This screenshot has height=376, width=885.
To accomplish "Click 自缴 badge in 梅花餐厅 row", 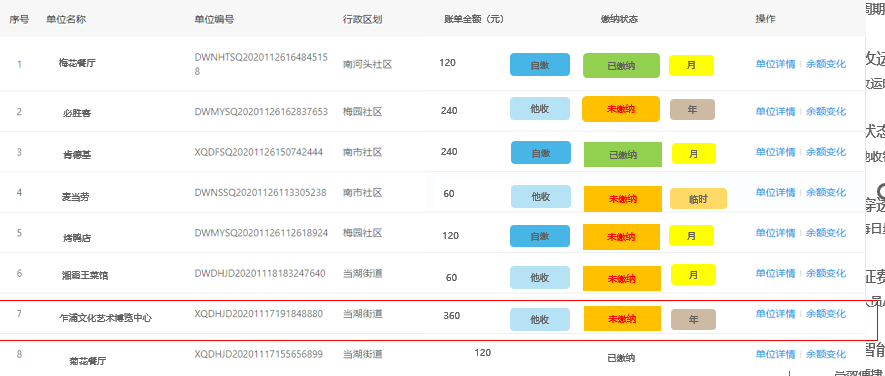I will point(540,65).
